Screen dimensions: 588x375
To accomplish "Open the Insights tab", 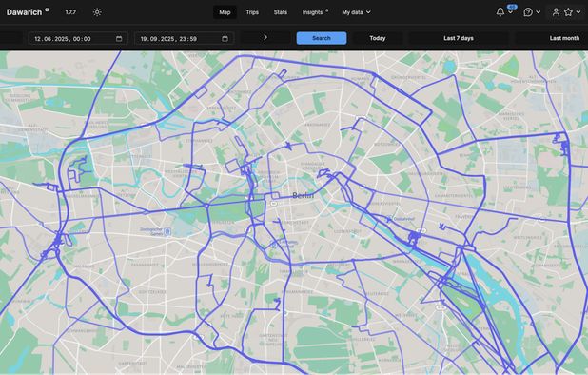I will (314, 12).
